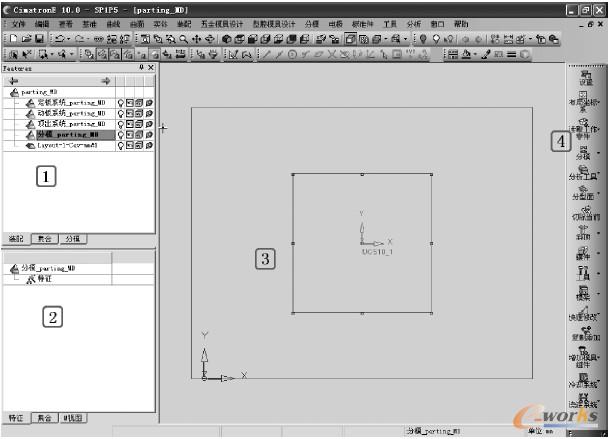Expand the 分模_parting_MD node in lower tree
The height and width of the screenshot is (439, 608).
pos(14,268)
